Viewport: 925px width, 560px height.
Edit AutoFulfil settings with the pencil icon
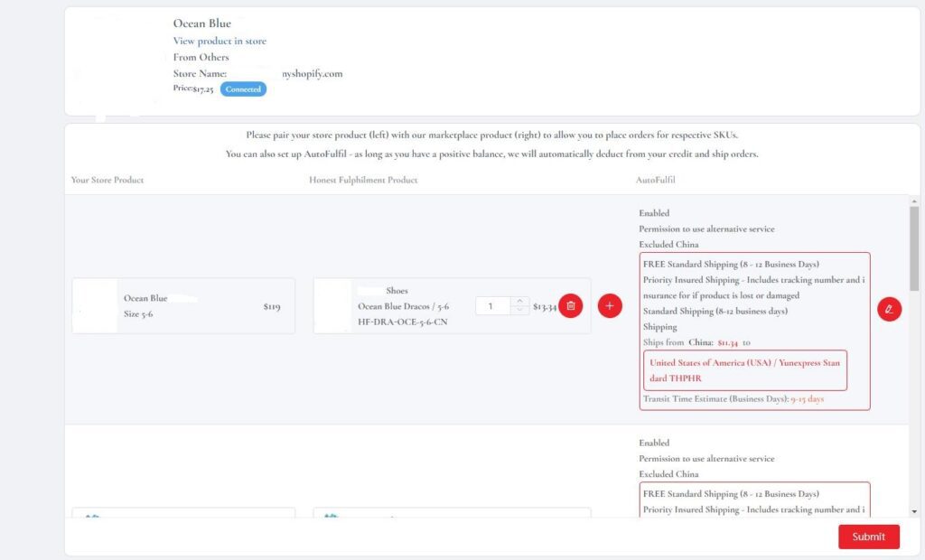(889, 309)
